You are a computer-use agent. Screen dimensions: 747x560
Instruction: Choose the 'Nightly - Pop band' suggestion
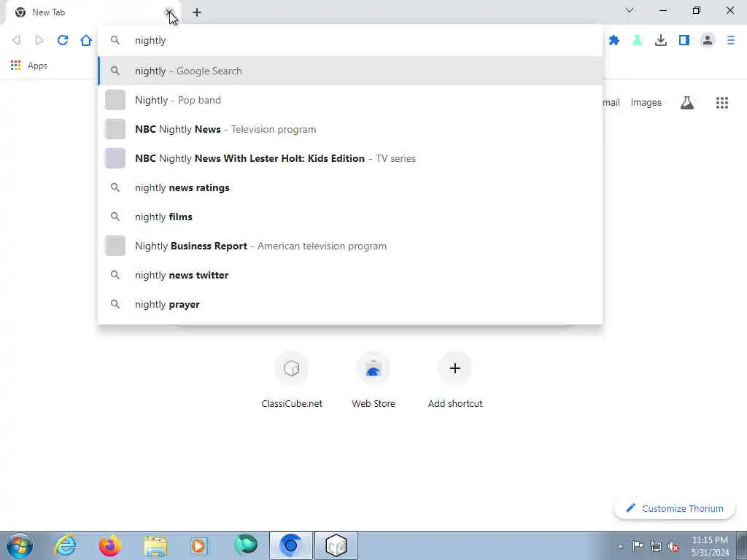[351, 100]
